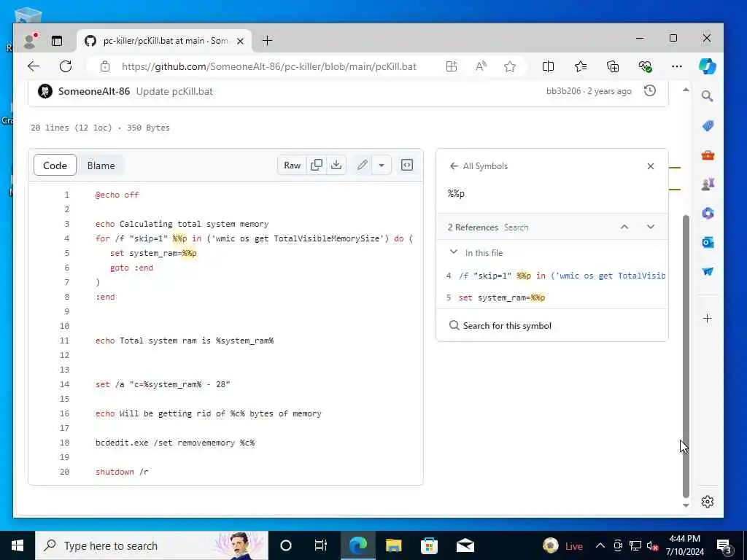Open Games chess icon in sidebar

[708, 184]
